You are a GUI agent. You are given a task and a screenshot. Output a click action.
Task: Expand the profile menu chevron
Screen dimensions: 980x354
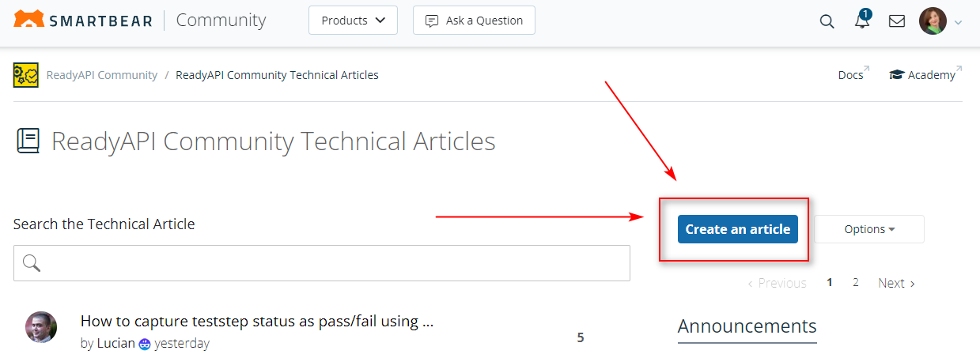pyautogui.click(x=958, y=22)
